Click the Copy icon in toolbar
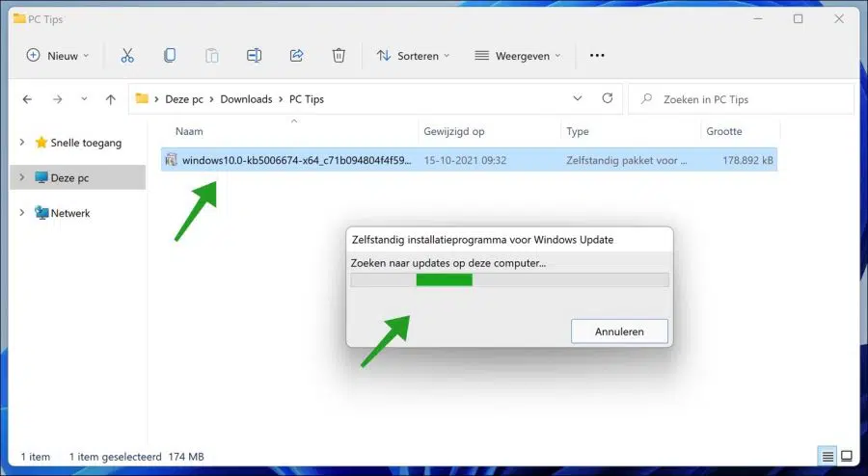868x476 pixels. coord(170,55)
